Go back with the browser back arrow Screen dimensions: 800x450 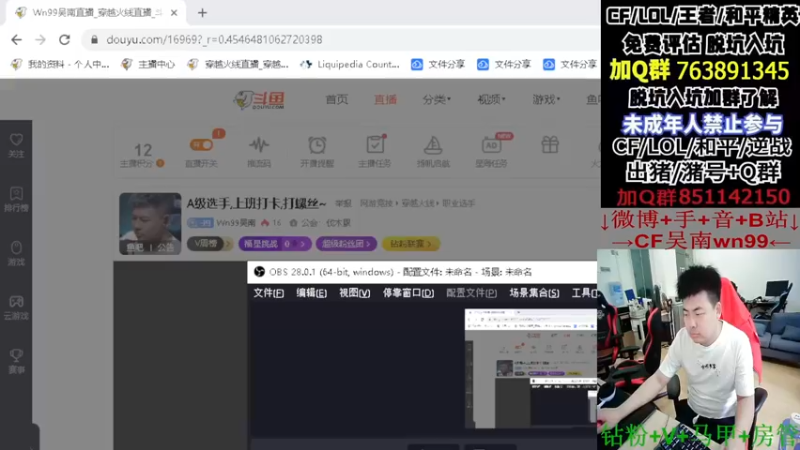click(16, 40)
